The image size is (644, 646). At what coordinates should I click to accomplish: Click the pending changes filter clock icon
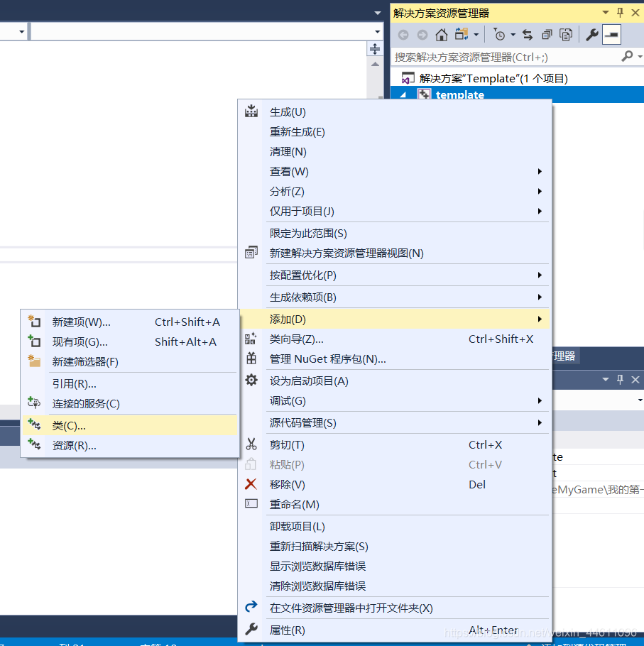coord(499,35)
